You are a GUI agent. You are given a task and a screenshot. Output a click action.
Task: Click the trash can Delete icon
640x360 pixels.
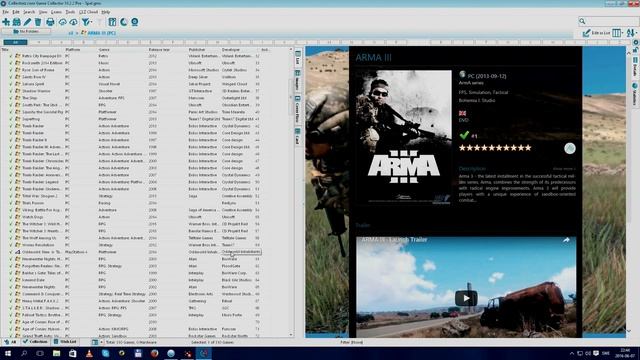(38, 22)
